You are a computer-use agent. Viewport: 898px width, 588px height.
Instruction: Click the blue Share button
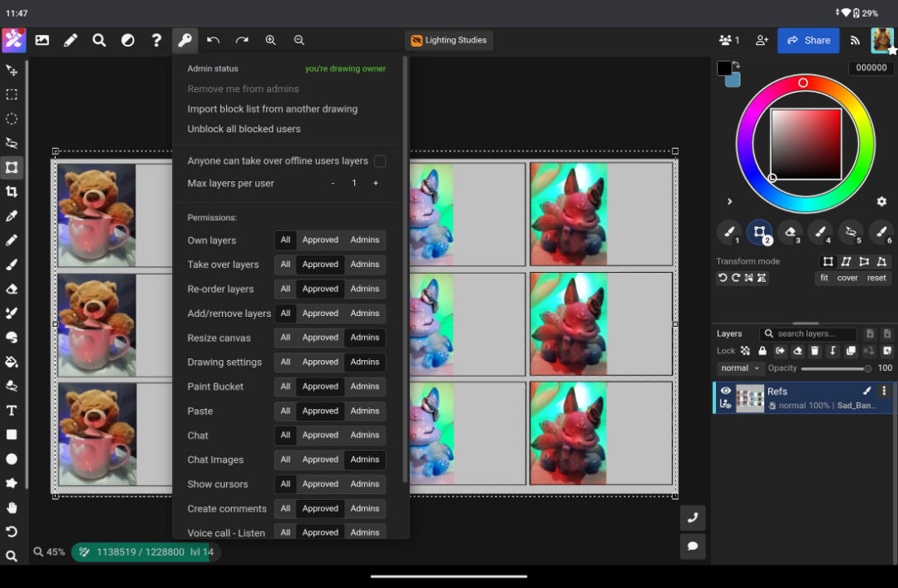tap(808, 40)
